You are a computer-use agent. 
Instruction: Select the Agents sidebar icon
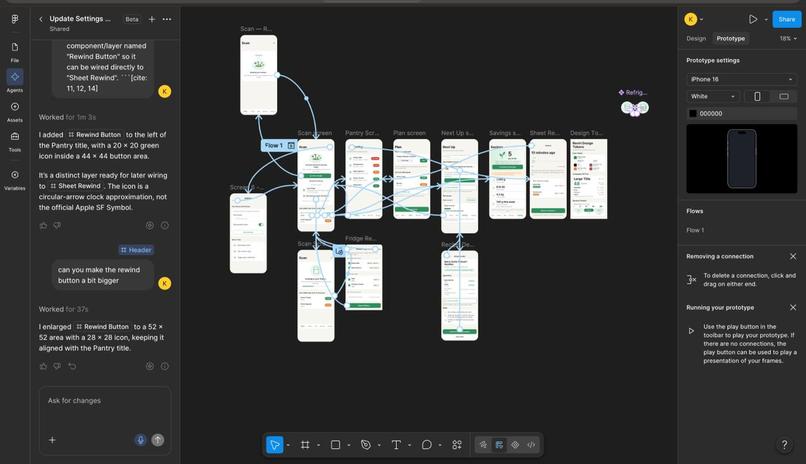click(15, 81)
